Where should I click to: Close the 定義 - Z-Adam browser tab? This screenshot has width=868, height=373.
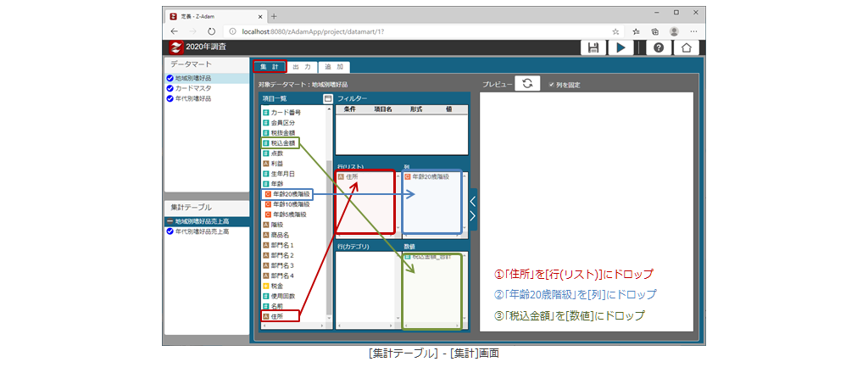click(x=259, y=16)
